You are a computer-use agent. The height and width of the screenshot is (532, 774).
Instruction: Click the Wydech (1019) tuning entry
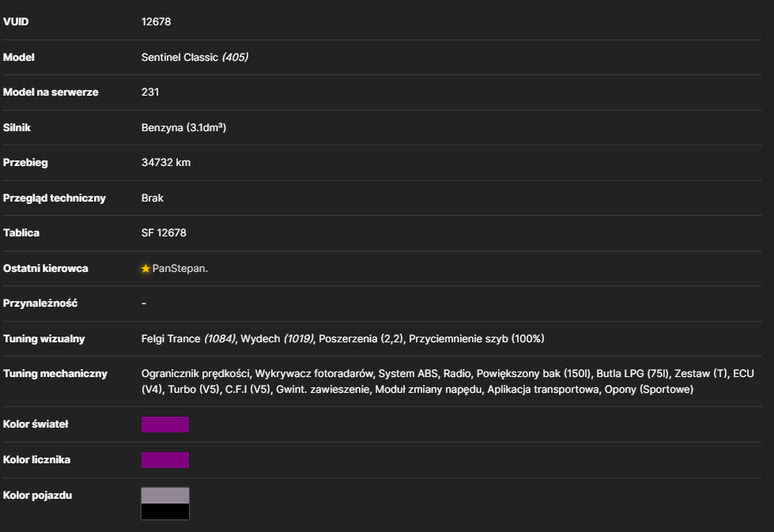click(277, 339)
